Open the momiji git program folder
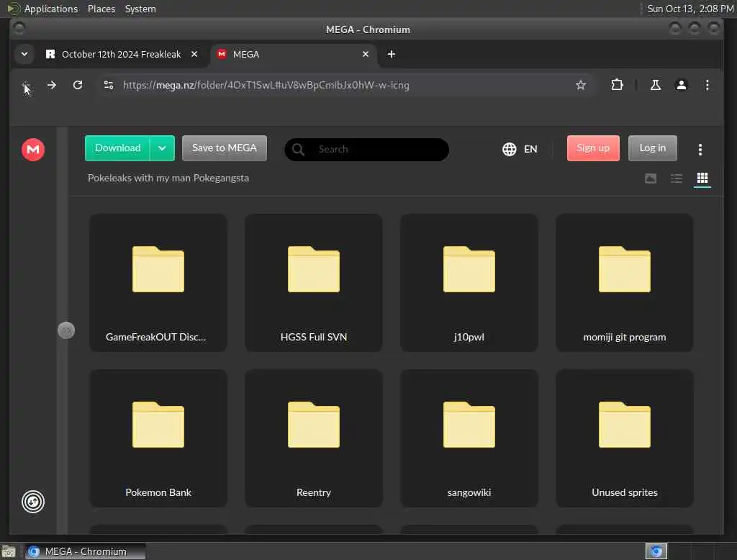 [624, 283]
